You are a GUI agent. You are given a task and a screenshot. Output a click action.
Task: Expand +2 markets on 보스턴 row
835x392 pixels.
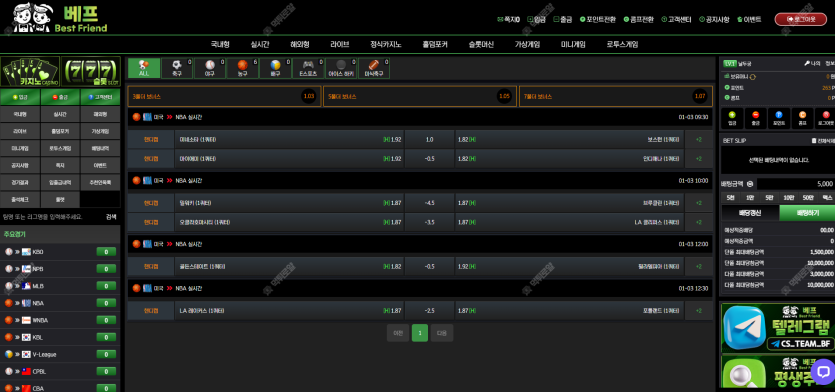pos(699,140)
